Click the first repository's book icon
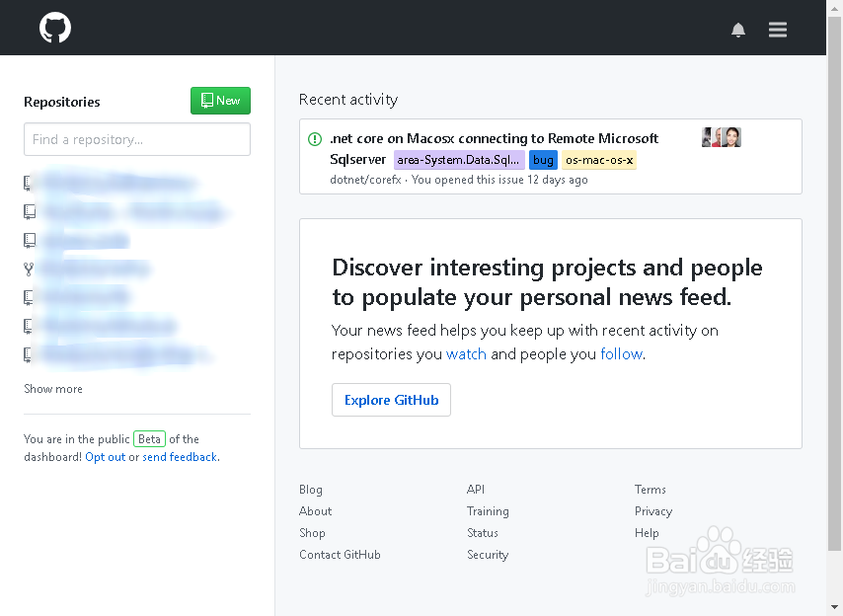Image resolution: width=843 pixels, height=616 pixels. click(30, 183)
